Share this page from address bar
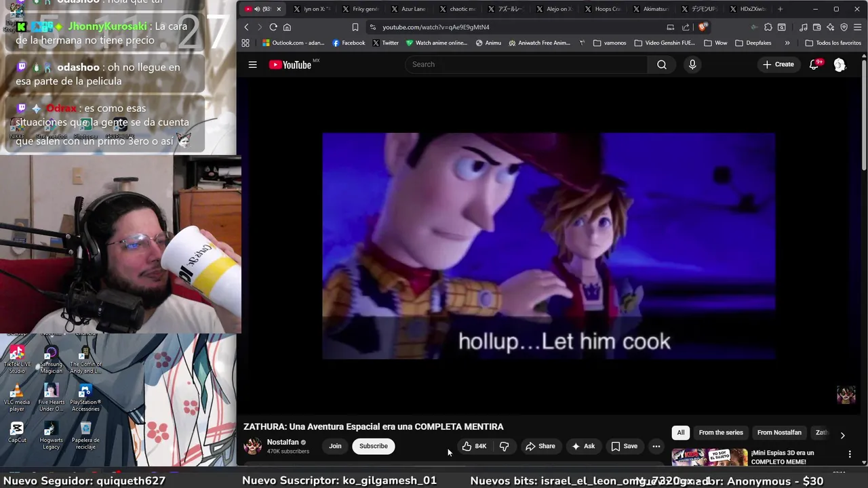The width and height of the screenshot is (868, 488). click(686, 27)
